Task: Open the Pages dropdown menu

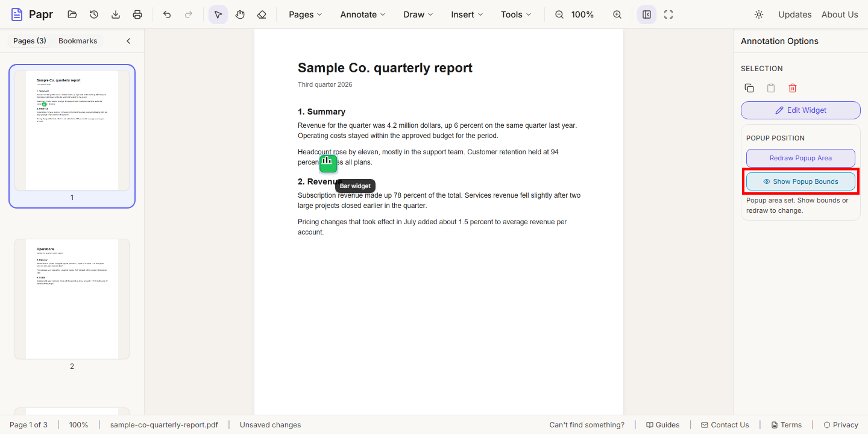Action: (306, 14)
